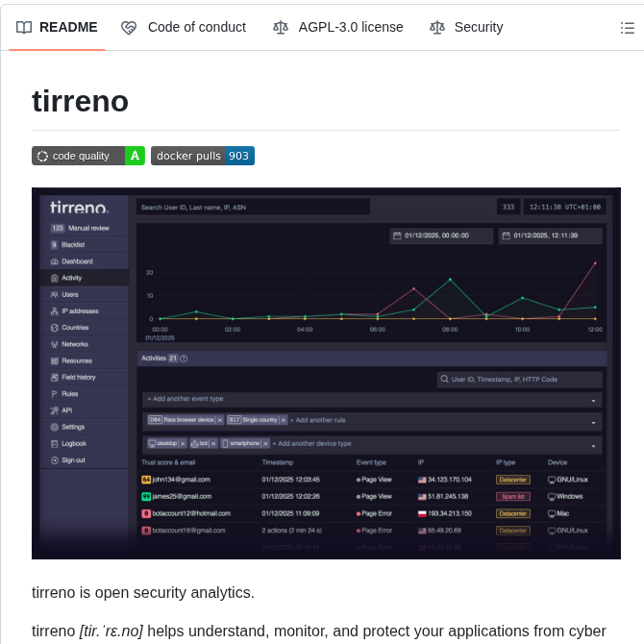Switch to the Code of conduct tab
Screen dimensions: 644x644
[184, 27]
